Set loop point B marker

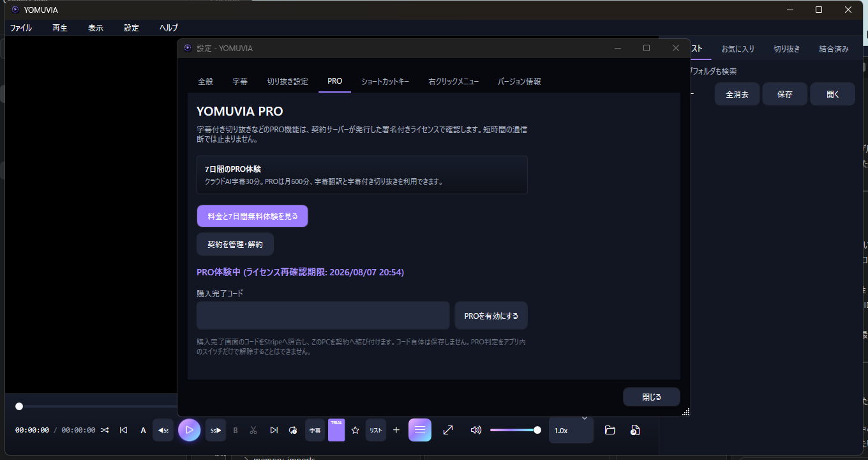pos(235,430)
